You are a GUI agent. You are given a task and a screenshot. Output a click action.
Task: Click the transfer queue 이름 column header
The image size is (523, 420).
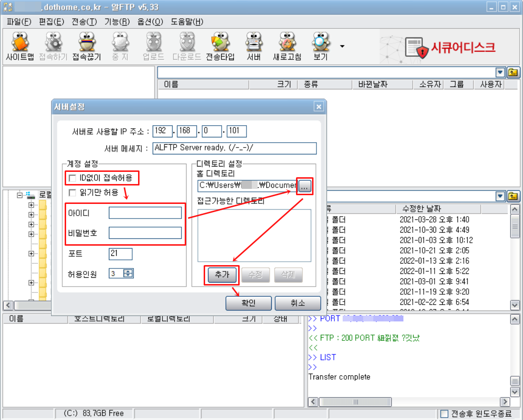(35, 319)
